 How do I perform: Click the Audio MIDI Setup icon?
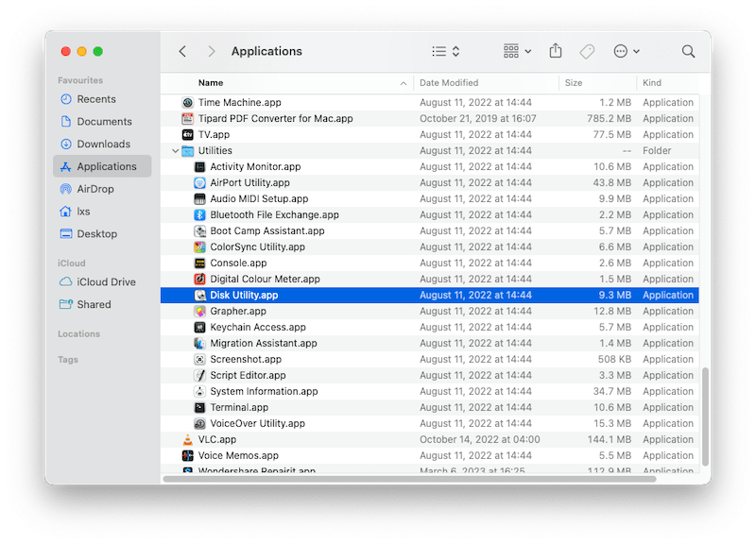tap(199, 198)
